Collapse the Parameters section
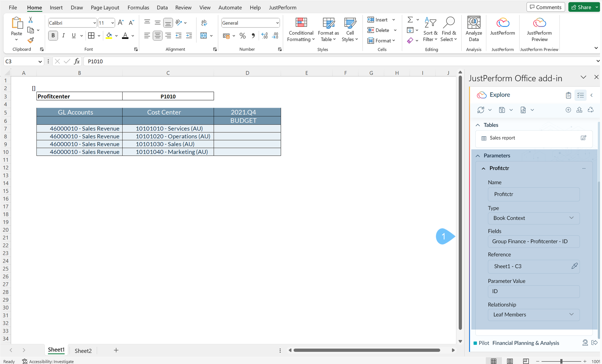 point(478,155)
